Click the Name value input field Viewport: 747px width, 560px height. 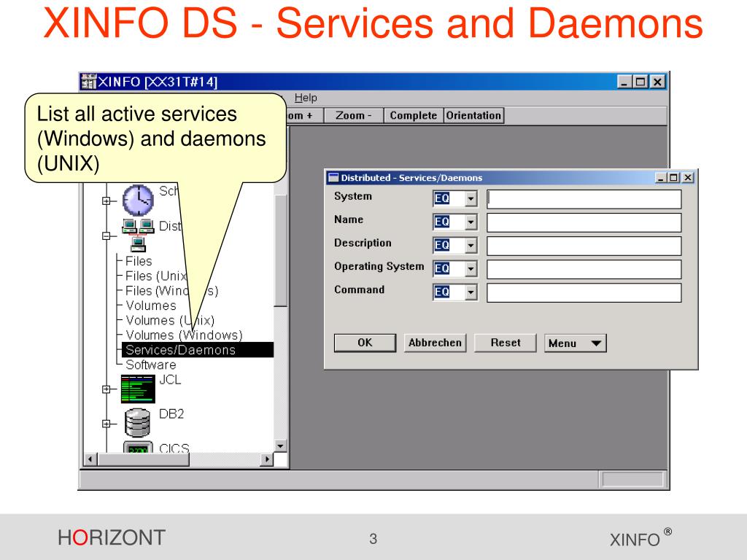pos(584,222)
